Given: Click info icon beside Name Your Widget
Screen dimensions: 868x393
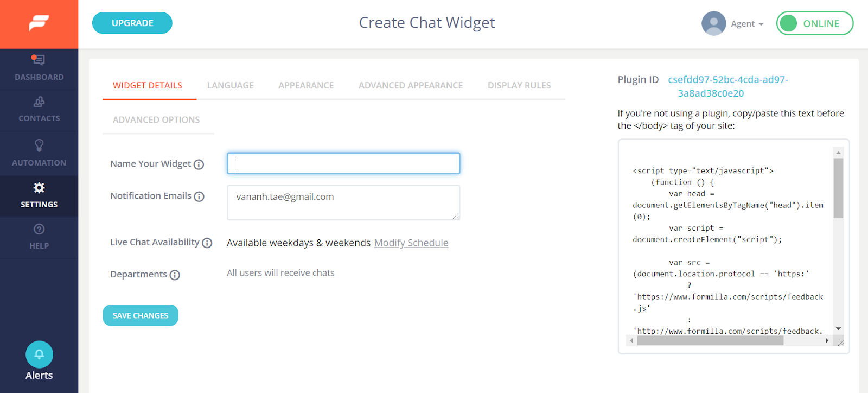Looking at the screenshot, I should (x=199, y=164).
